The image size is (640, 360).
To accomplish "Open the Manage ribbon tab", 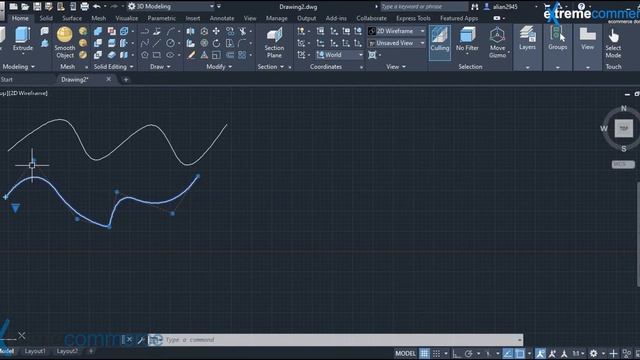I will (x=276, y=18).
